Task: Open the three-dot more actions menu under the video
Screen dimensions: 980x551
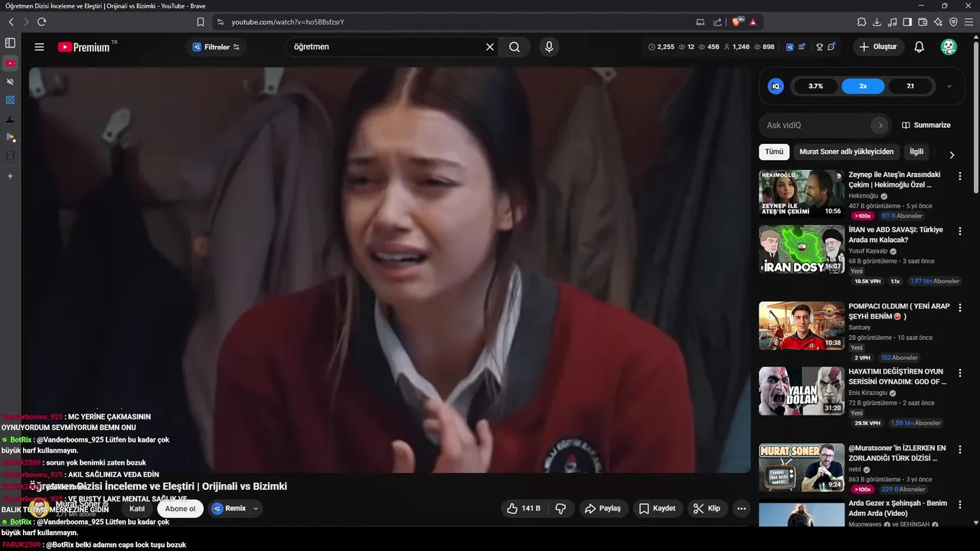Action: 741,508
